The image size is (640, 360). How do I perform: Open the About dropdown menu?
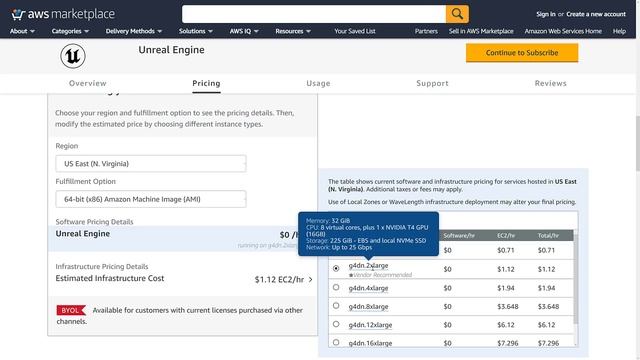click(x=22, y=31)
